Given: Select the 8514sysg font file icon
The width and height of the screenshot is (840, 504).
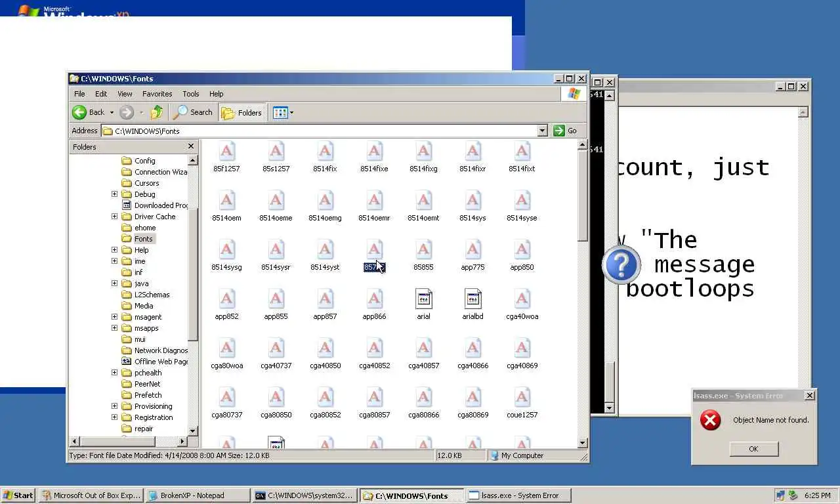Looking at the screenshot, I should 226,255.
